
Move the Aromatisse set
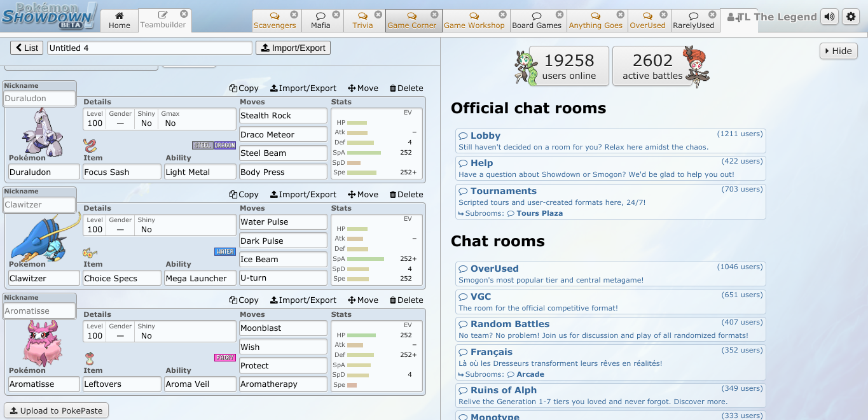pyautogui.click(x=363, y=300)
